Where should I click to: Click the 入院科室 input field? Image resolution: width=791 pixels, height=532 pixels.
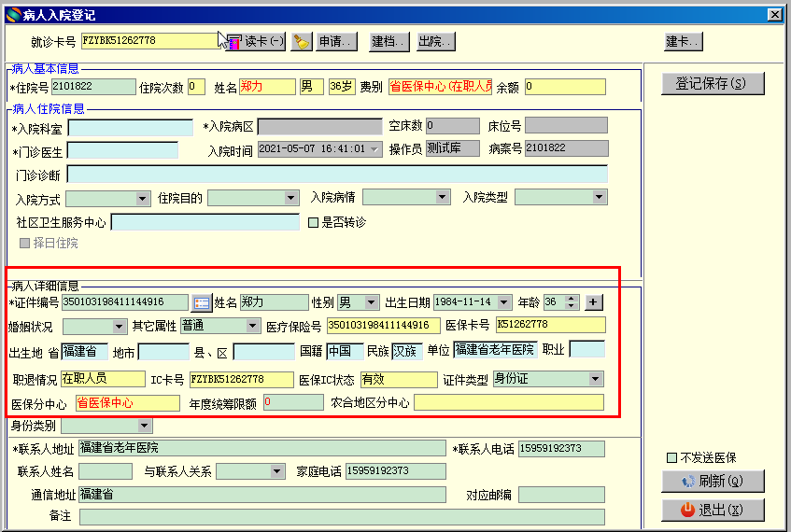[x=130, y=128]
